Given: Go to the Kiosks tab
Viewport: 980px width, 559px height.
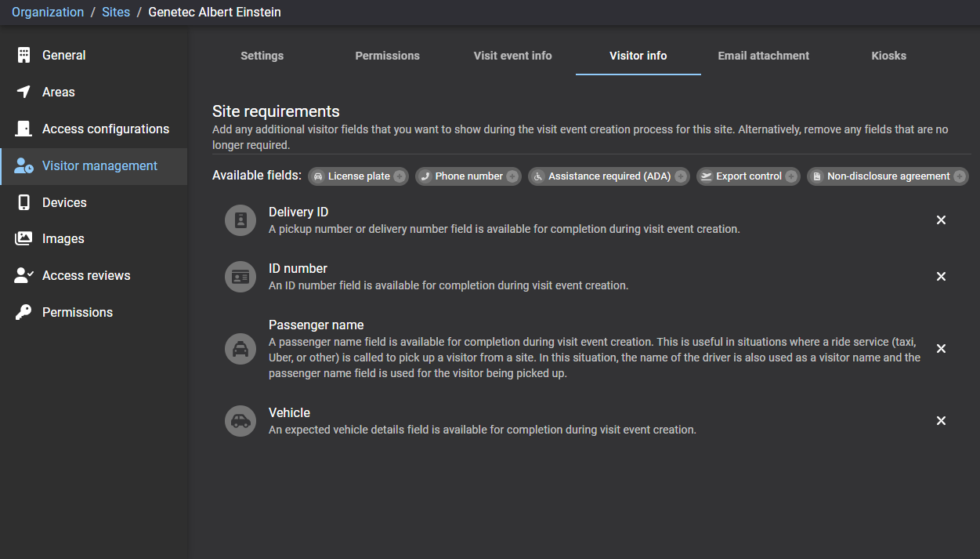Looking at the screenshot, I should click(888, 56).
